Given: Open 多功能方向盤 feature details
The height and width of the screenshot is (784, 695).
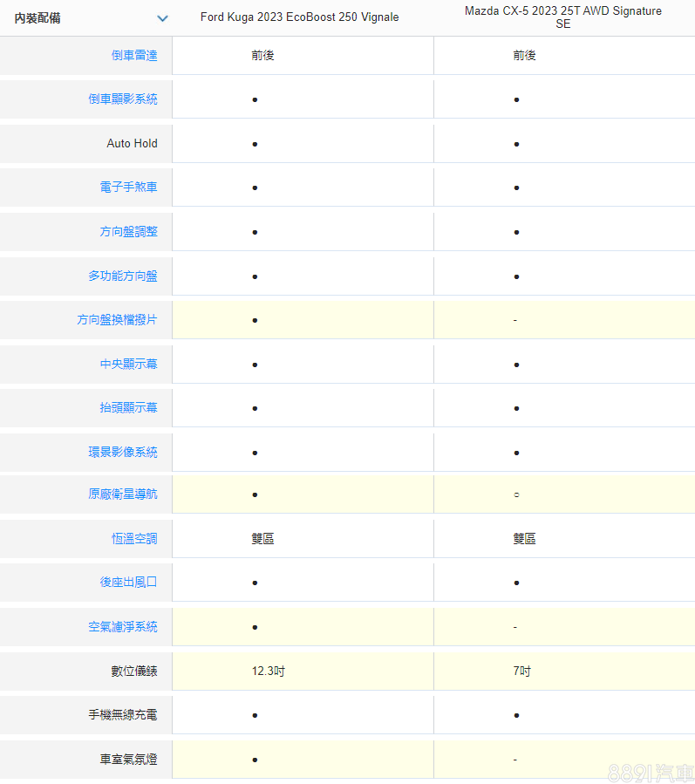Looking at the screenshot, I should point(123,276).
